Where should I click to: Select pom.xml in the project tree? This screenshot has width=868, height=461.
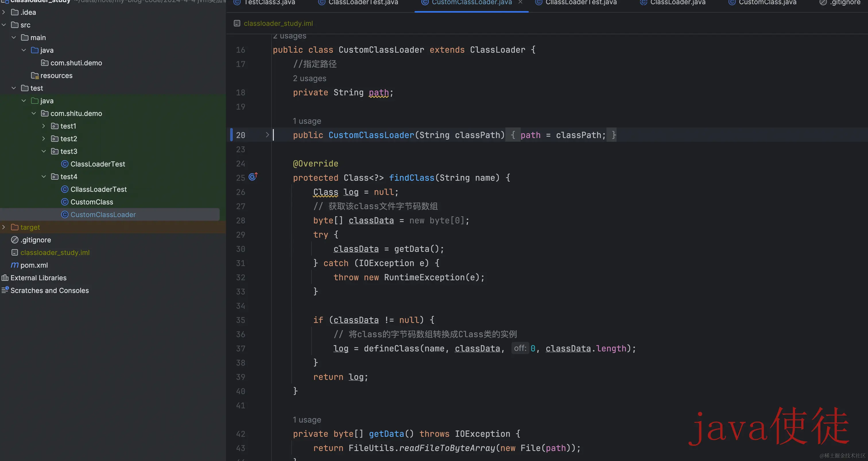tap(34, 265)
